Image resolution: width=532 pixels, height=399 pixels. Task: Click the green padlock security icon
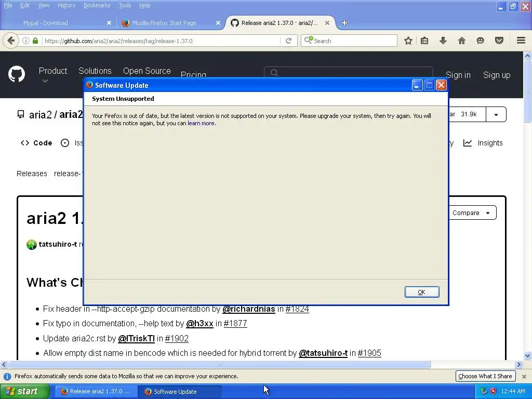click(35, 41)
